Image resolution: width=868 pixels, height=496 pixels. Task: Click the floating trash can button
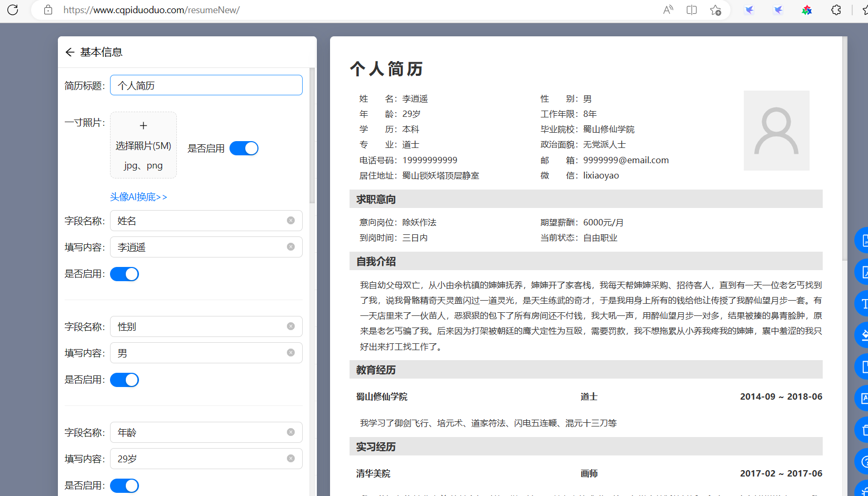tap(863, 430)
